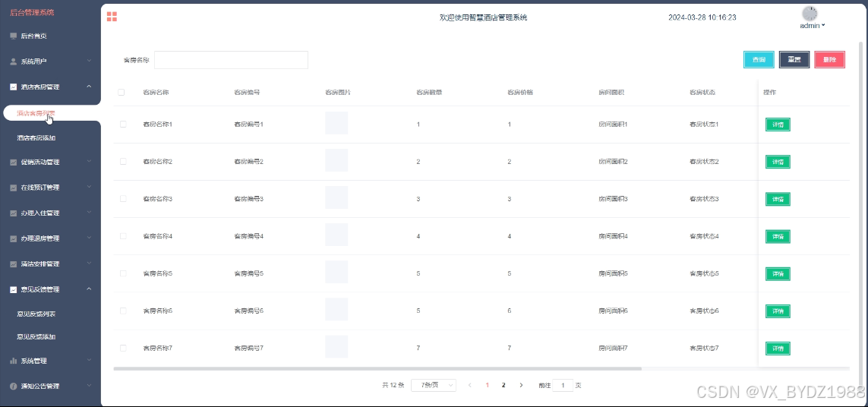Viewport: 868px width, 407px height.
Task: Open the 7条/页 page size dropdown
Action: (x=434, y=385)
